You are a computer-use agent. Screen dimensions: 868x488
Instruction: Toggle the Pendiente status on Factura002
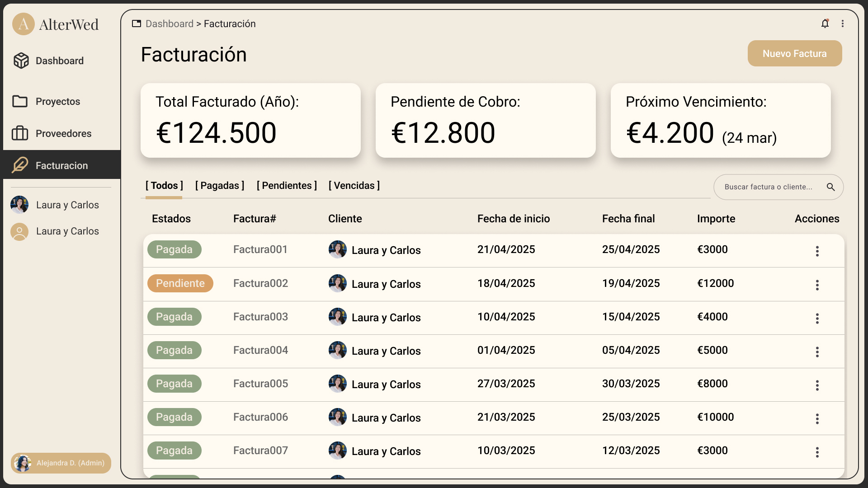point(180,283)
